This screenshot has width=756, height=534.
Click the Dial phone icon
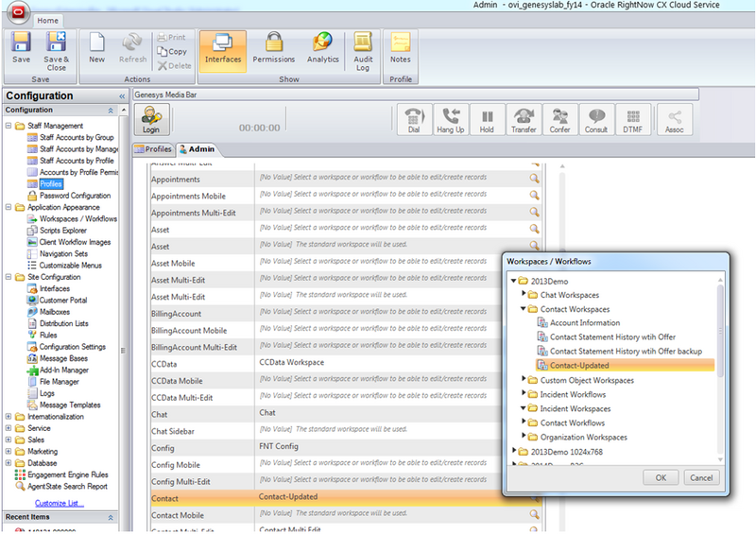pyautogui.click(x=414, y=119)
